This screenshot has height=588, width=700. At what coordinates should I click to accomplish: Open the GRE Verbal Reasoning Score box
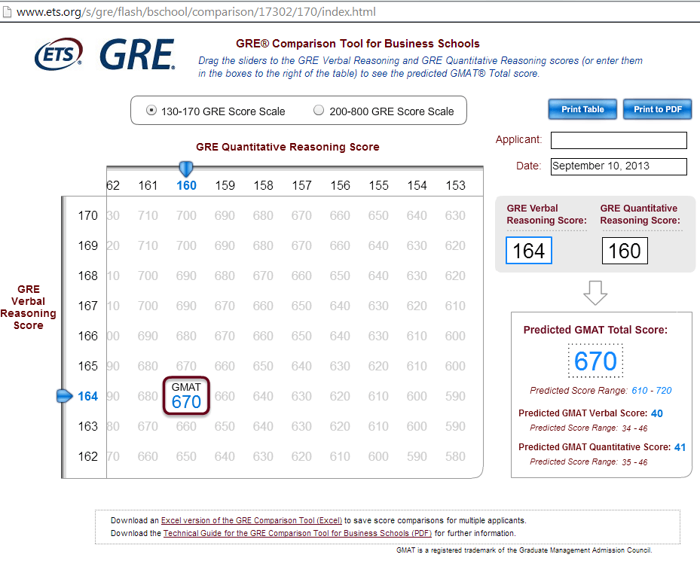[528, 250]
